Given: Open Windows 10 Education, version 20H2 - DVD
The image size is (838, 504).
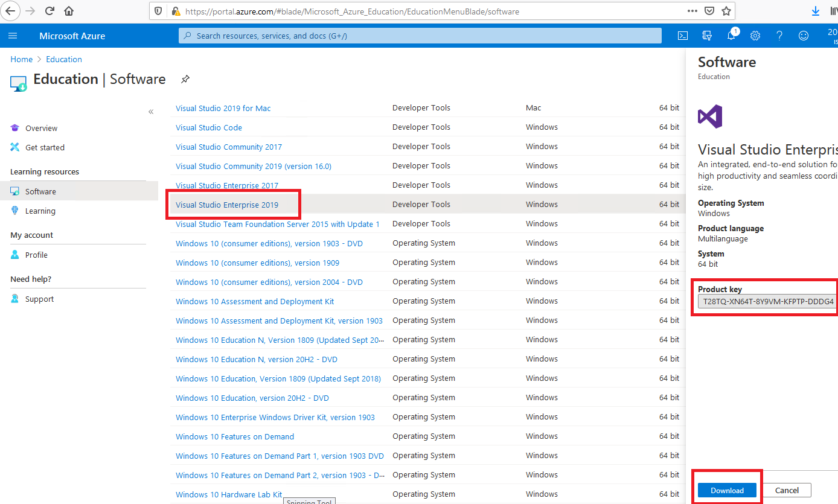Looking at the screenshot, I should click(x=252, y=398).
